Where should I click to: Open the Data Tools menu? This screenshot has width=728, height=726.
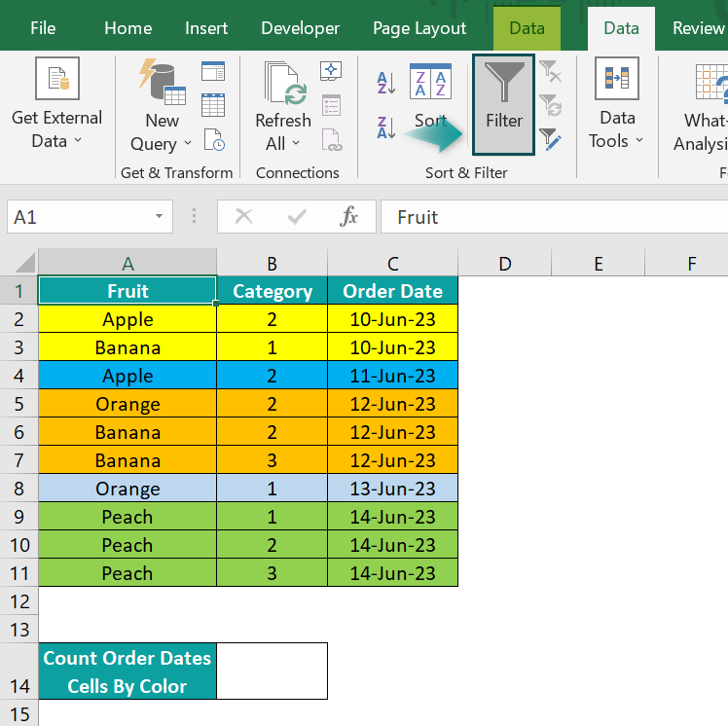pos(617,103)
